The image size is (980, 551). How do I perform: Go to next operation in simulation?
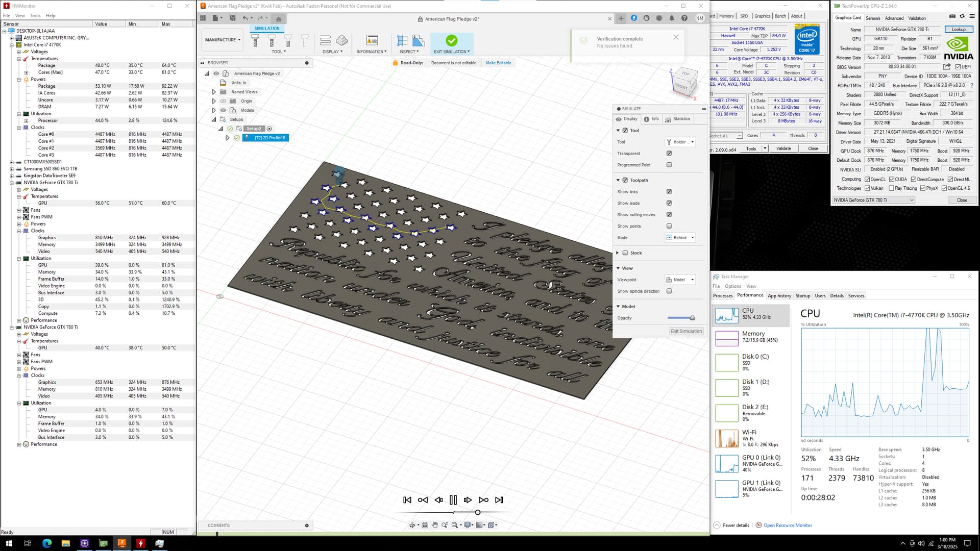[x=483, y=500]
